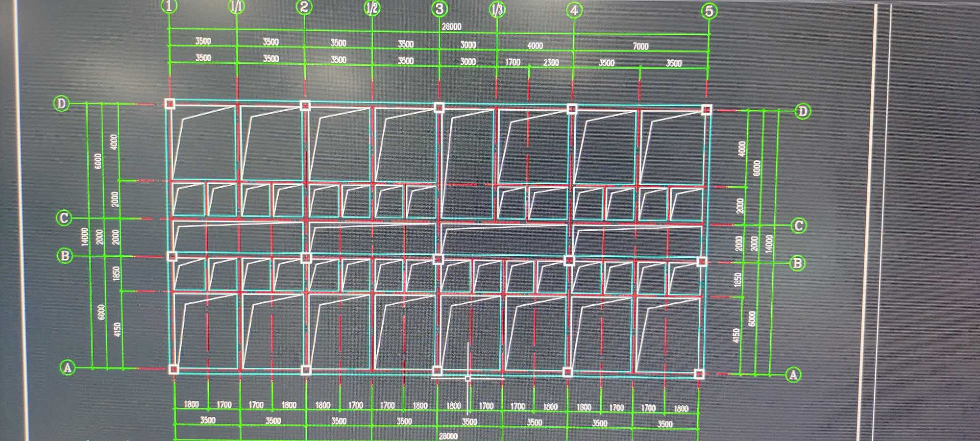Click the right-side 1850 dimension text

(x=737, y=280)
